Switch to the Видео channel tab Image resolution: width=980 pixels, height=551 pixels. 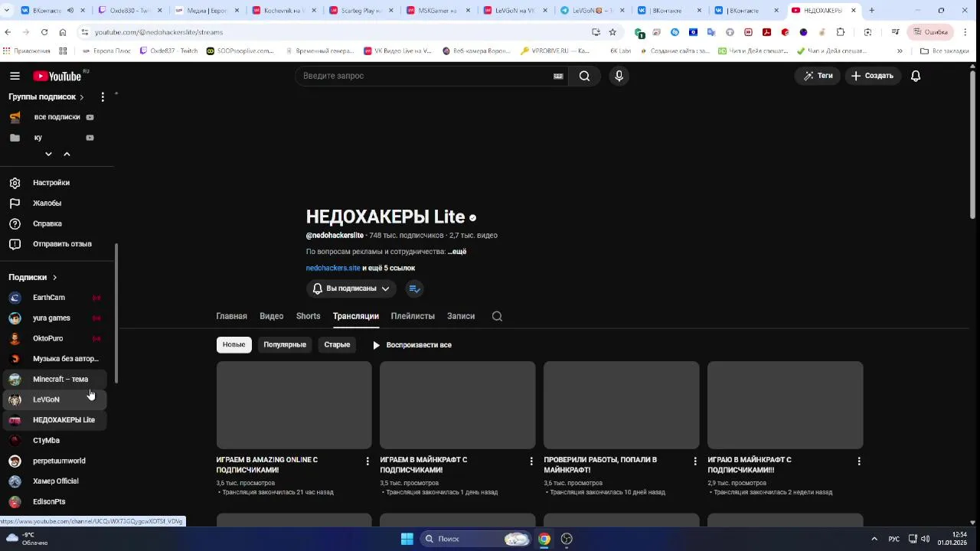coord(271,316)
